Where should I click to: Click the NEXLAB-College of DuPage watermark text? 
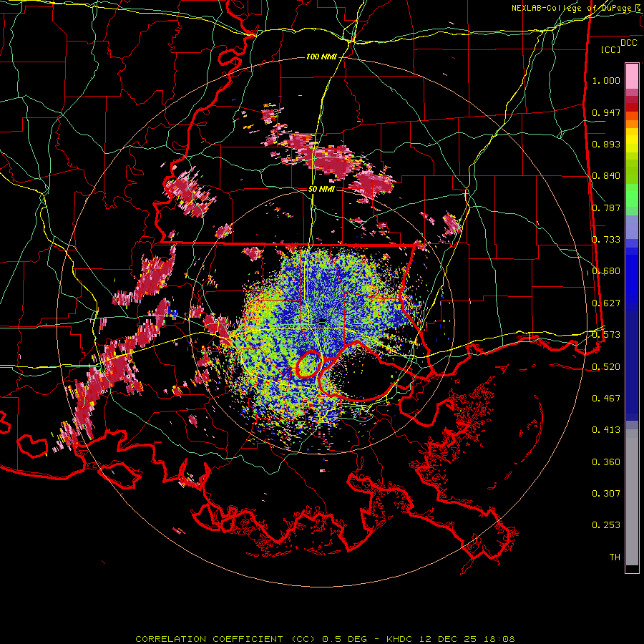(x=577, y=8)
